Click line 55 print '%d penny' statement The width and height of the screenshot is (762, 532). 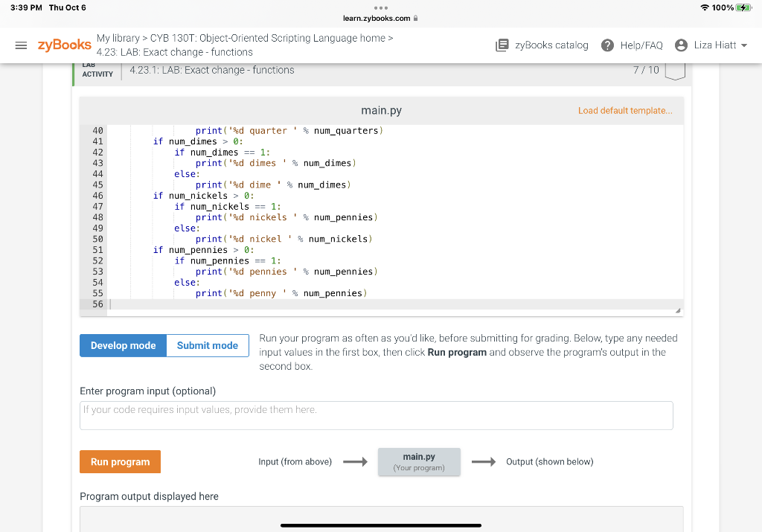[281, 293]
